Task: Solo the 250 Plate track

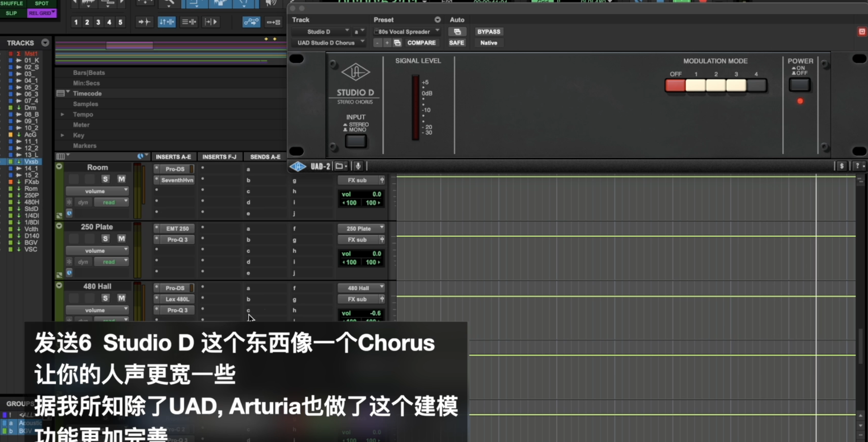Action: coord(105,239)
